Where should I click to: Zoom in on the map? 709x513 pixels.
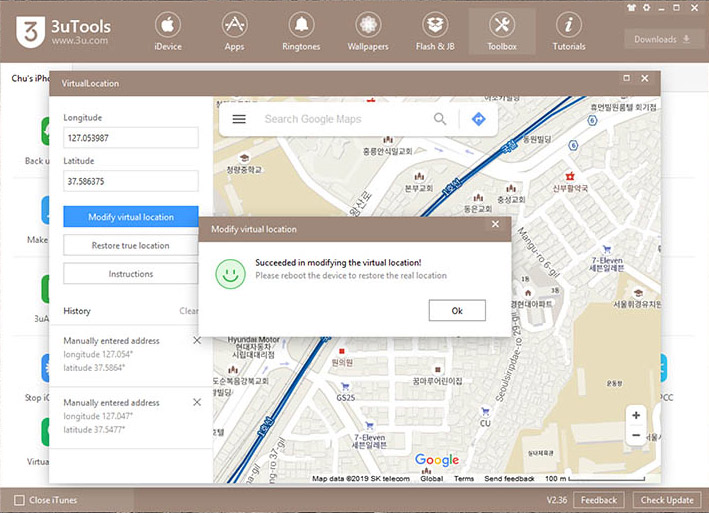636,415
